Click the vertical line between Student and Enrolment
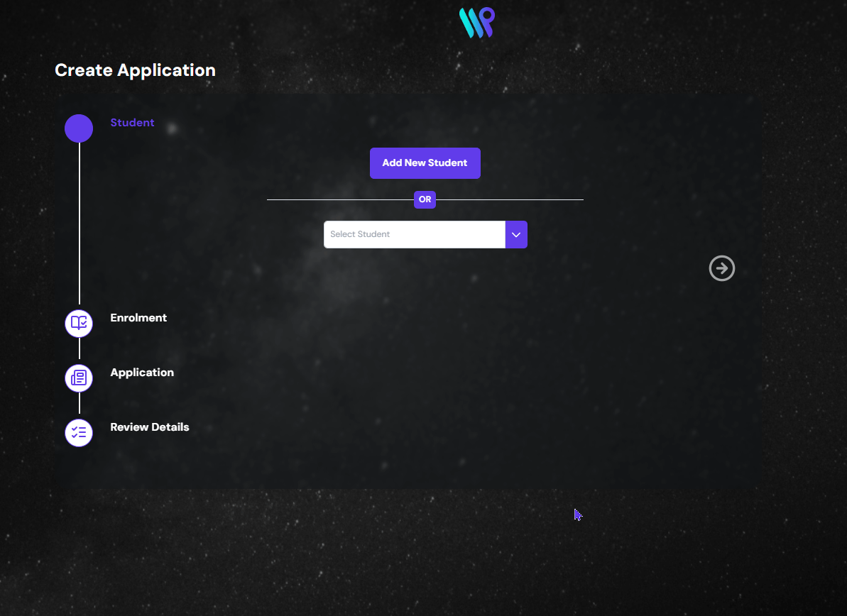Image resolution: width=847 pixels, height=616 pixels. click(x=79, y=224)
